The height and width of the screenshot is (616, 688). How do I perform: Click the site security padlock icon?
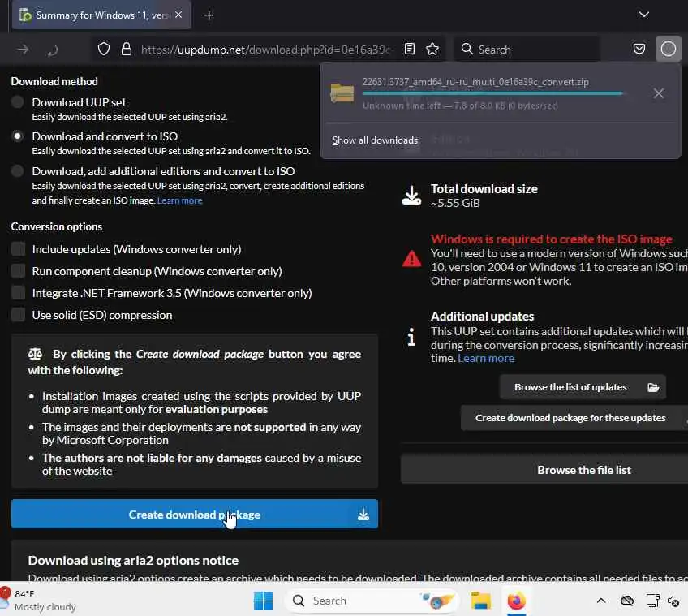pos(127,50)
